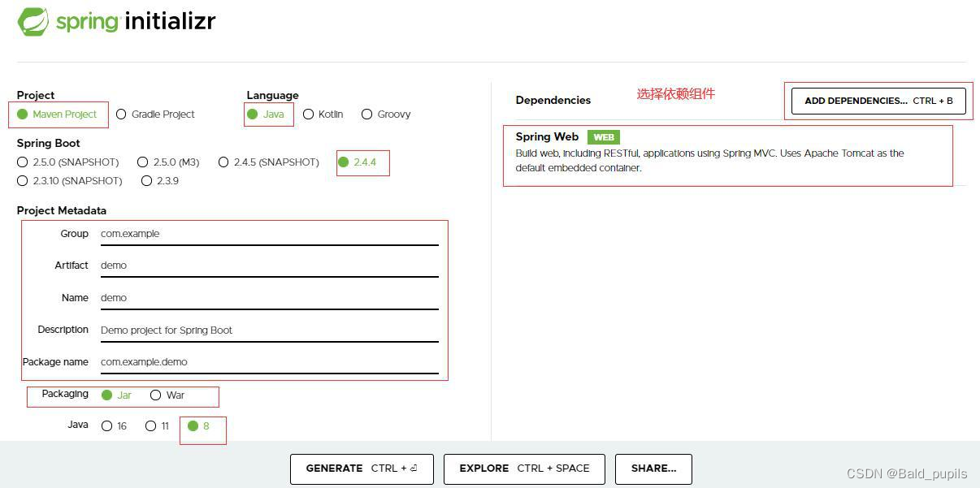Viewport: 980px width, 488px height.
Task: Set packaging to War
Action: [x=167, y=395]
